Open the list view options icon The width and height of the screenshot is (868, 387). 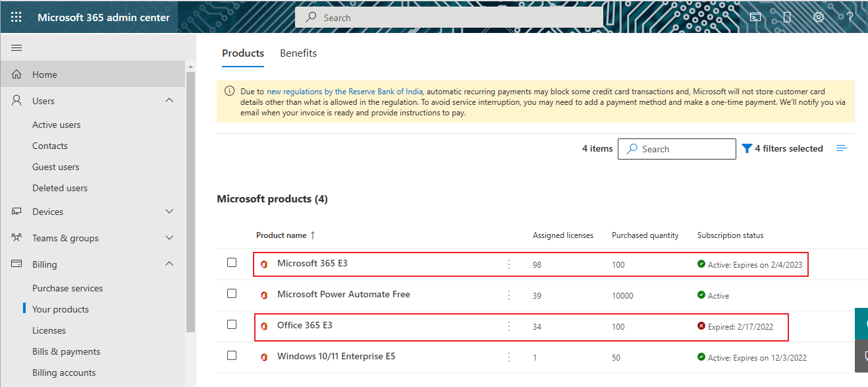point(842,148)
